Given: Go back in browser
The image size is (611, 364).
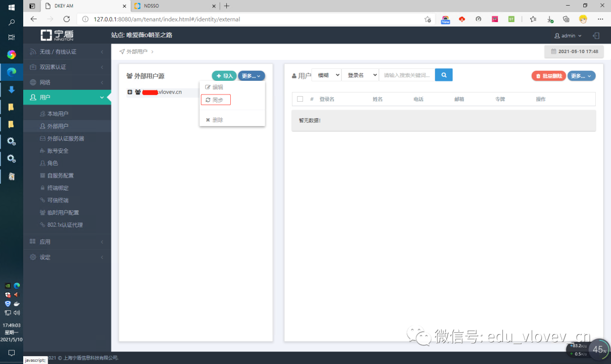Looking at the screenshot, I should (33, 19).
